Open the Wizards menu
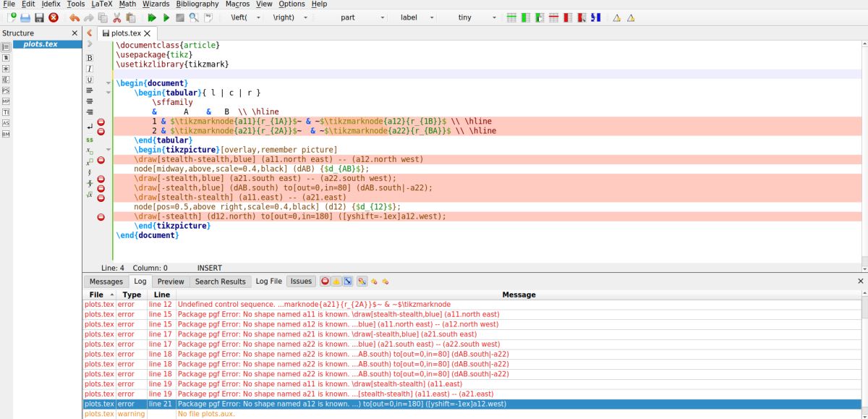The image size is (868, 419). pos(156,4)
